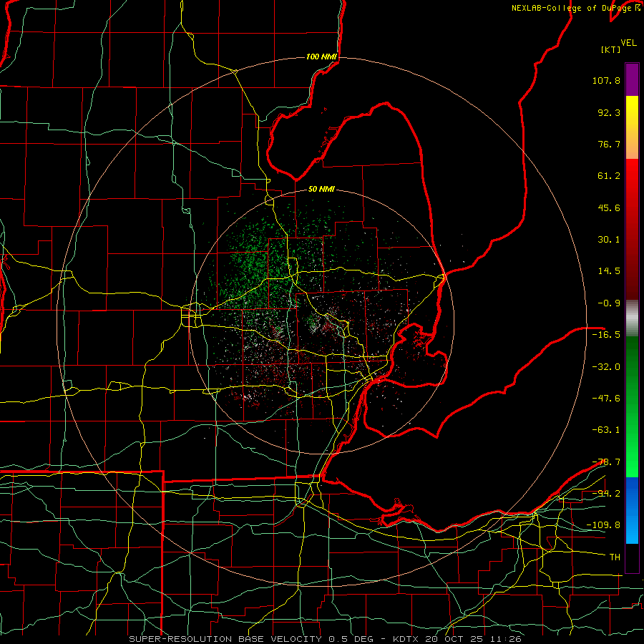Click the -63.1 legend value
The image size is (644, 644).
(606, 430)
